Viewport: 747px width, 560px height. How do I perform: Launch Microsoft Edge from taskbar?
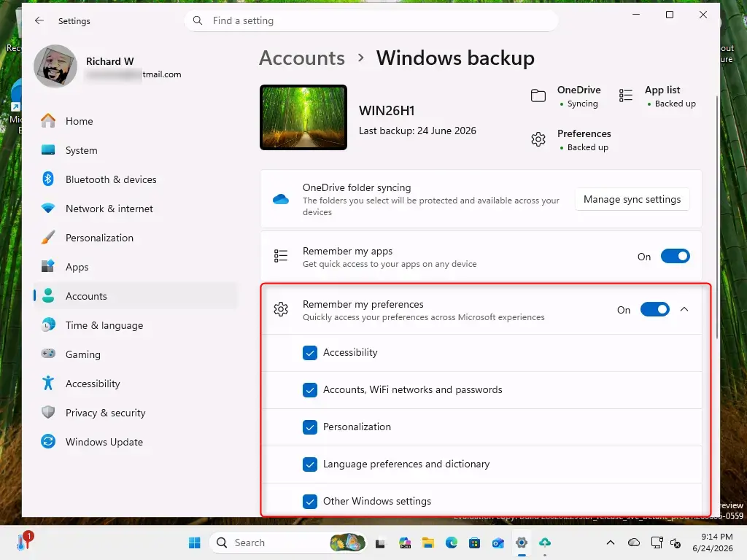[451, 542]
